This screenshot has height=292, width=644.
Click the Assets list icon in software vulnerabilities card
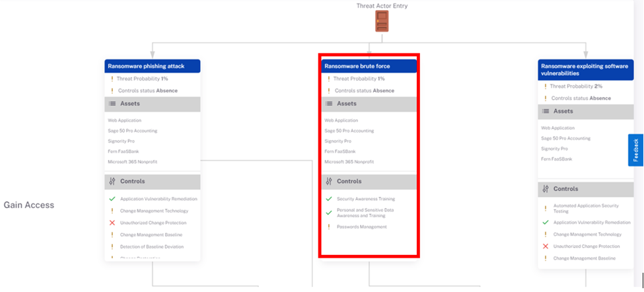(546, 111)
